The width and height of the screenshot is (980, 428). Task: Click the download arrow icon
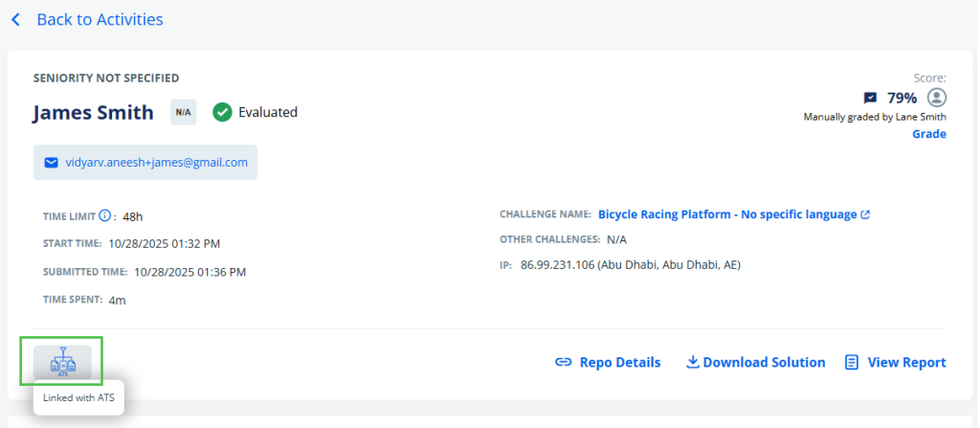pos(693,362)
